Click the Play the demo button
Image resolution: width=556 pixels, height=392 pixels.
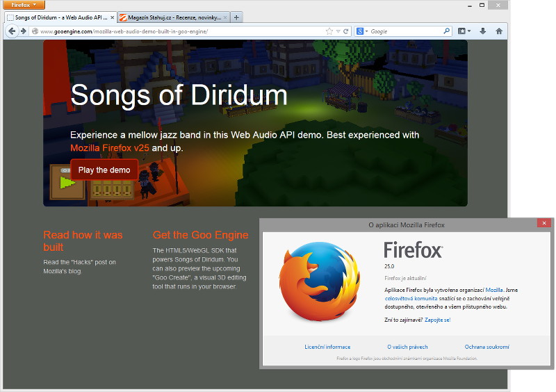click(104, 170)
